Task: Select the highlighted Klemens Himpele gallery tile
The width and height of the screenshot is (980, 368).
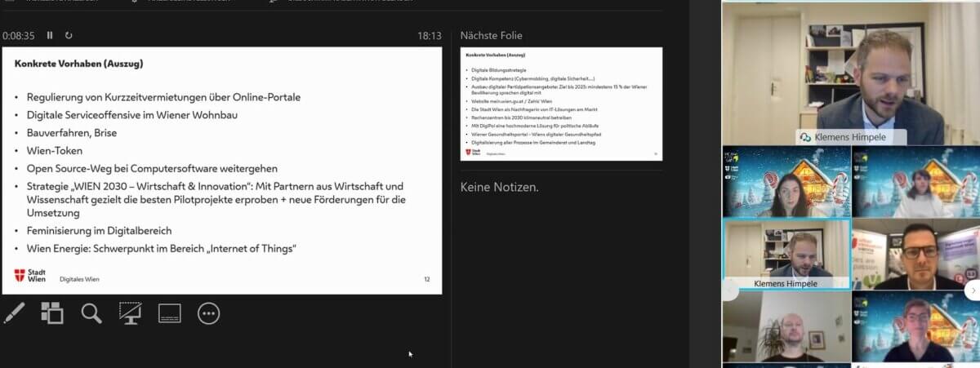Action: pyautogui.click(x=786, y=254)
